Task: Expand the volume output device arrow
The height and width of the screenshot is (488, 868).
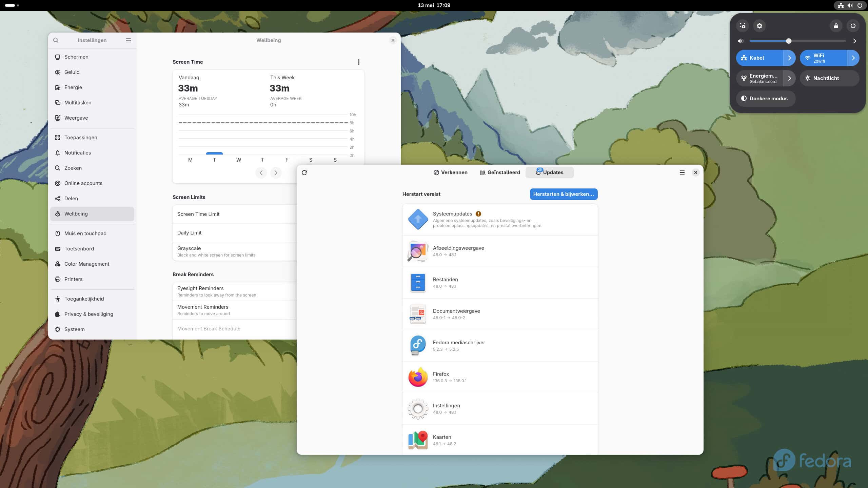Action: tap(854, 41)
